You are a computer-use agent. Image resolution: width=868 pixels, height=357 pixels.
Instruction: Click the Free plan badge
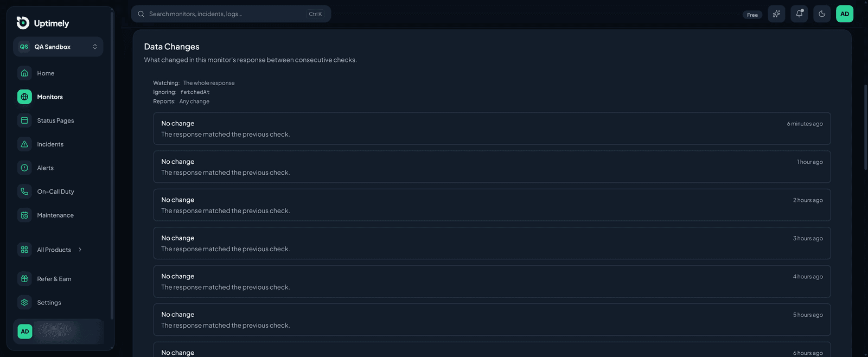pos(752,15)
